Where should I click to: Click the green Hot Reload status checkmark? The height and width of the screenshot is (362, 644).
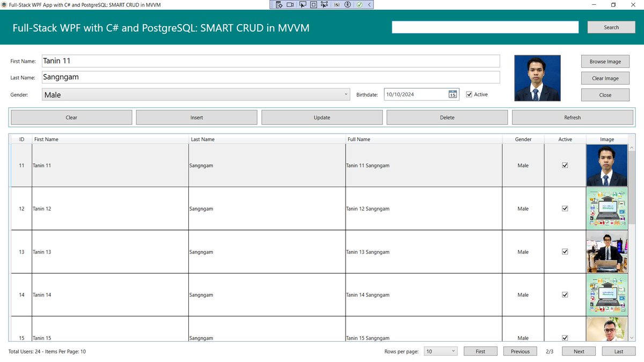(358, 4)
